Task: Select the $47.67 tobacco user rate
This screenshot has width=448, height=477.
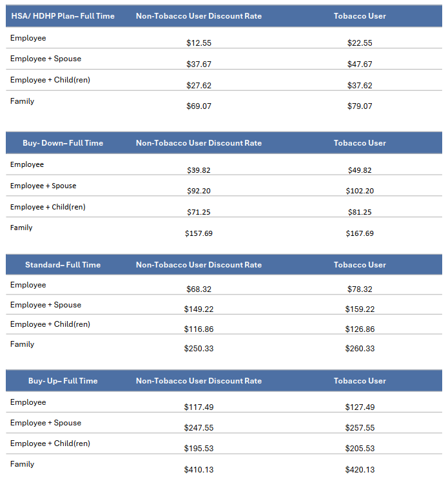Action: point(360,64)
